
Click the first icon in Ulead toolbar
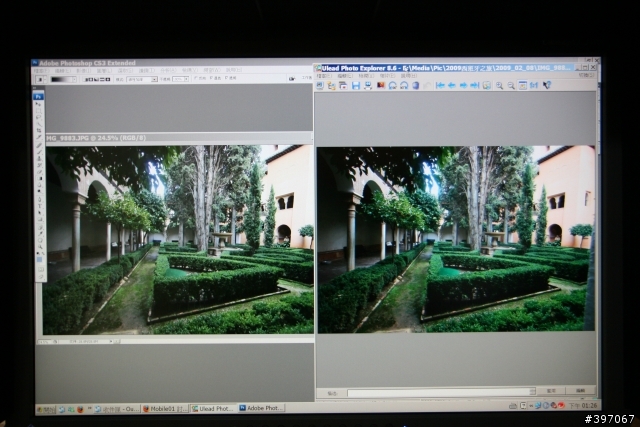pyautogui.click(x=320, y=85)
